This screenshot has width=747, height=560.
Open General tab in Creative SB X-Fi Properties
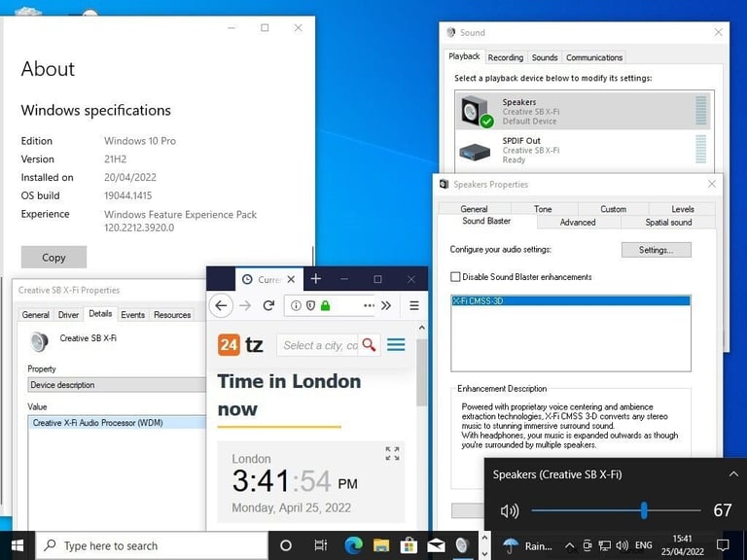pyautogui.click(x=35, y=315)
